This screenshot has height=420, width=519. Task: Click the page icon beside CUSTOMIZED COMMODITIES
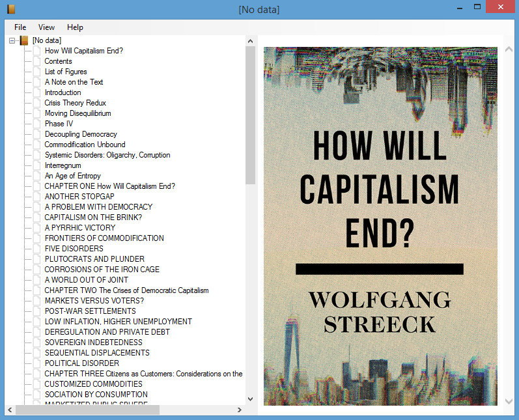click(x=36, y=384)
